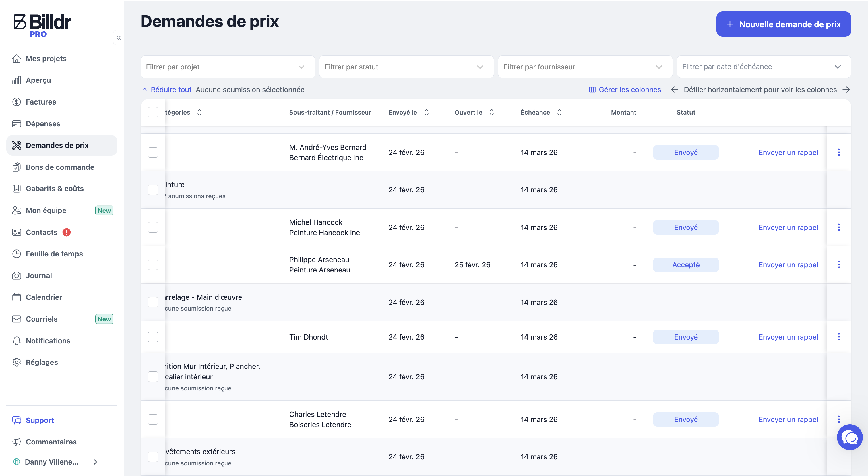Screen dimensions: 868x476
Task: Check the Finition Mur Intérieur group checkbox
Action: 153,377
